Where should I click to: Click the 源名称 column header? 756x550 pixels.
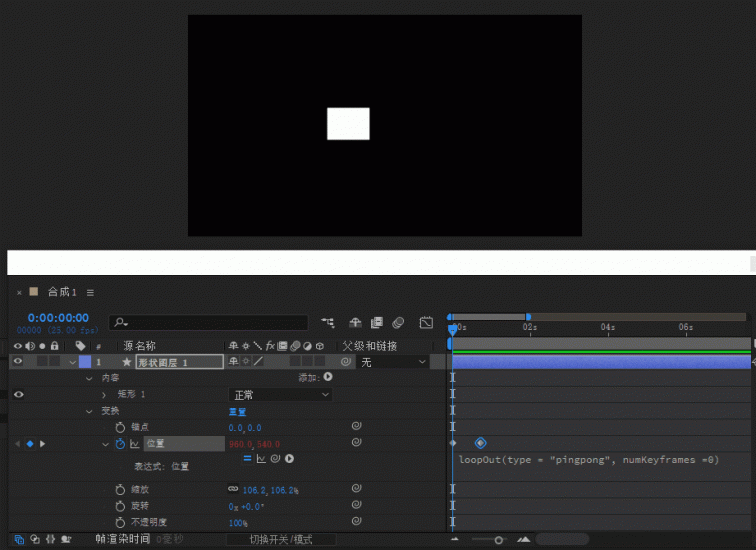point(139,346)
